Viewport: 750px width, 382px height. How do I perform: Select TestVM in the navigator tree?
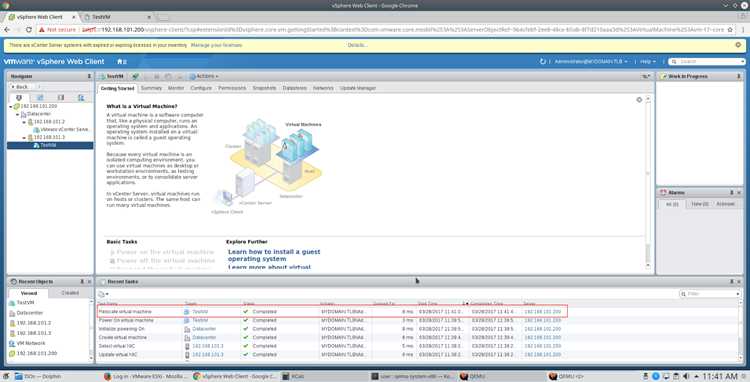[48, 145]
